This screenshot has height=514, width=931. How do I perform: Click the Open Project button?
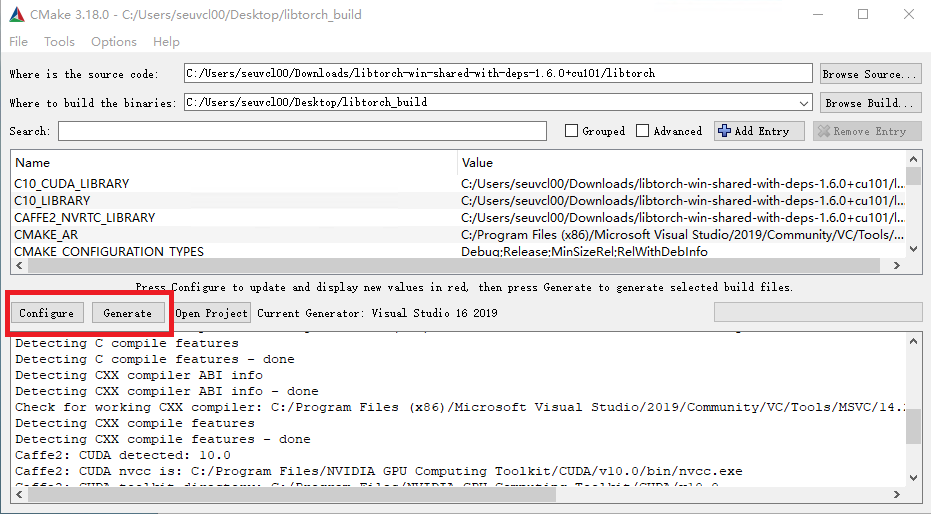coord(211,313)
